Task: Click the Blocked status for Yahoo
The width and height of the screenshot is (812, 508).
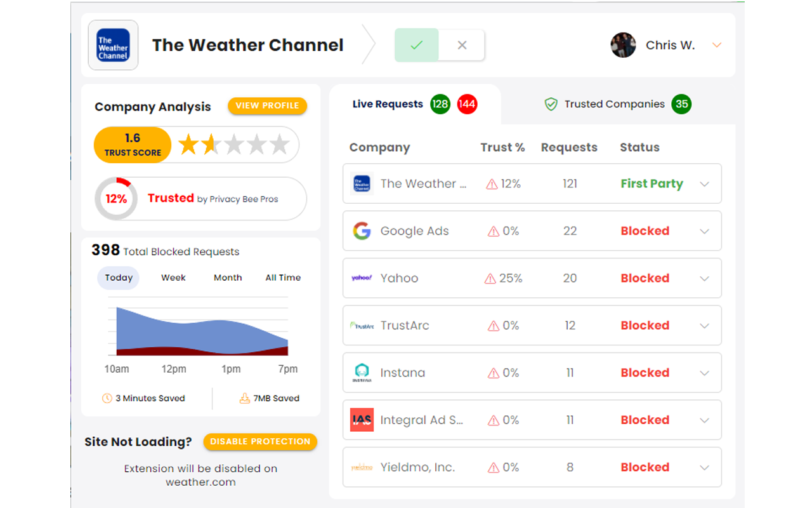Action: 645,278
